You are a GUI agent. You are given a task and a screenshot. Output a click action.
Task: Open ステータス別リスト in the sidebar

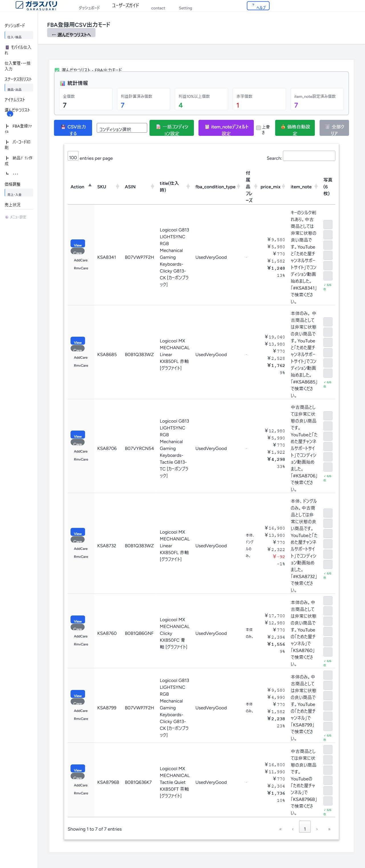(18, 79)
